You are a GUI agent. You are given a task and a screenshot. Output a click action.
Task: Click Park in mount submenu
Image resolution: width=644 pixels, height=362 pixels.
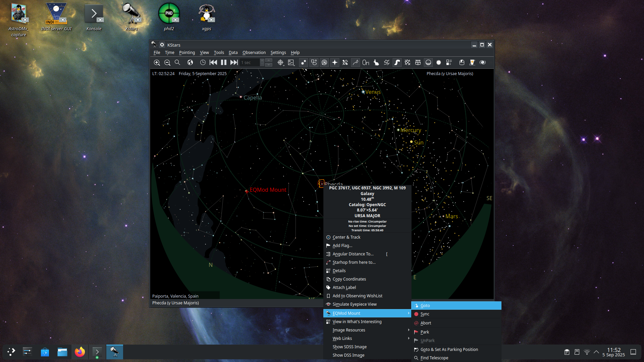(x=456, y=332)
